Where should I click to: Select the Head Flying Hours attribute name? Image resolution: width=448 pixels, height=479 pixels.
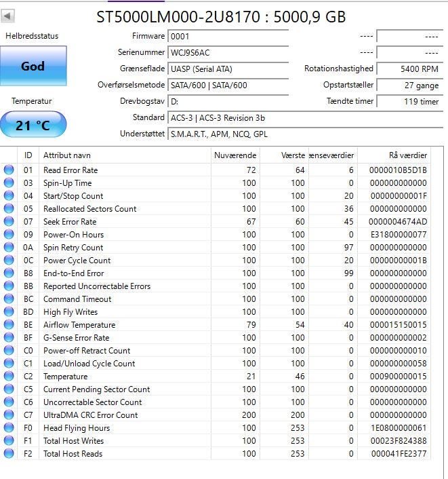point(77,428)
